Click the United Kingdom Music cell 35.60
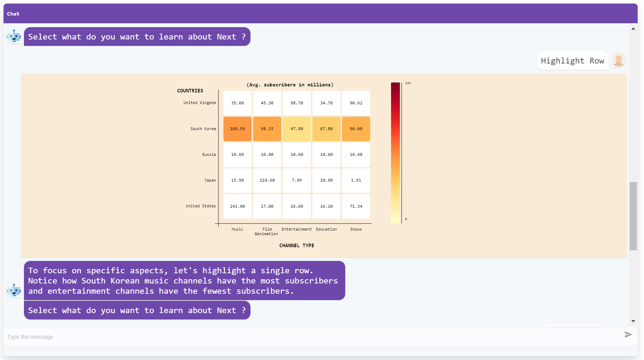This screenshot has height=360, width=644. pyautogui.click(x=237, y=103)
